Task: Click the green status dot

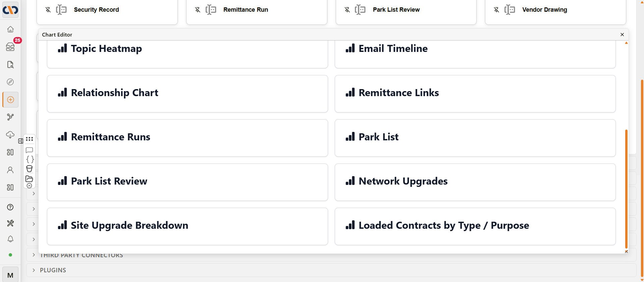Action: click(x=10, y=255)
